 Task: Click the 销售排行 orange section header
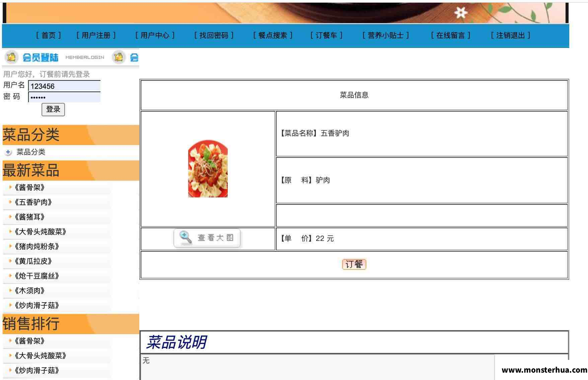pyautogui.click(x=71, y=324)
